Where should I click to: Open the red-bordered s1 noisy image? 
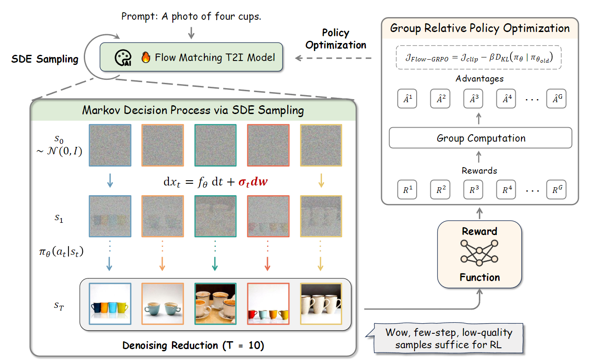[x=268, y=216]
